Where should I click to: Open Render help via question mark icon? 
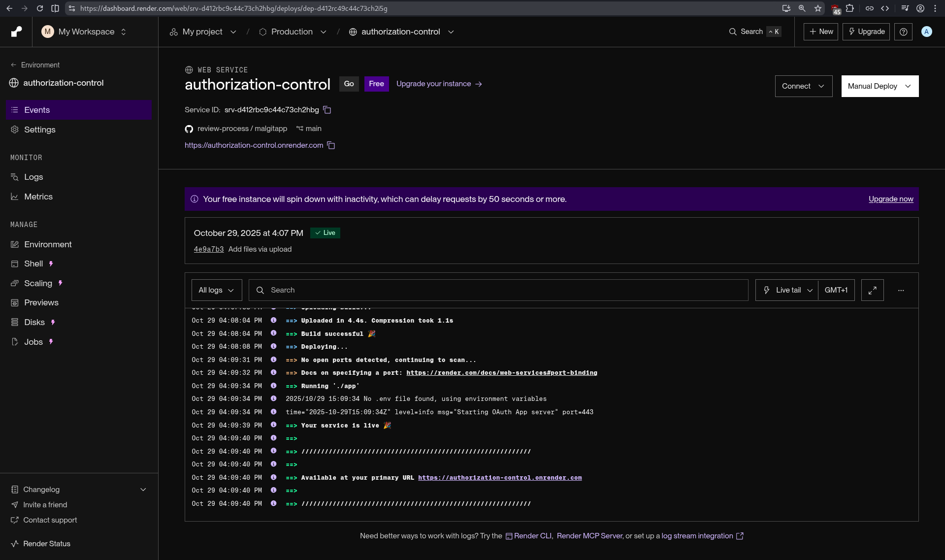903,32
